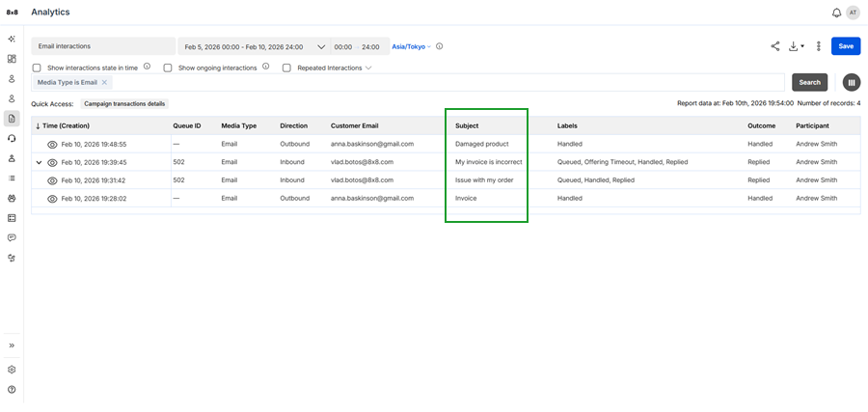Click the Email interactions name field
The width and height of the screenshot is (868, 412).
coord(102,46)
